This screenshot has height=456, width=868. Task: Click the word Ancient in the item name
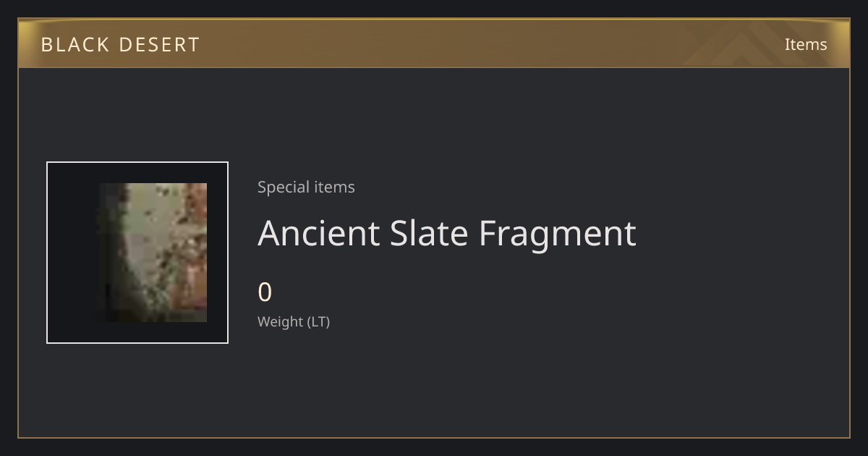[x=319, y=233]
